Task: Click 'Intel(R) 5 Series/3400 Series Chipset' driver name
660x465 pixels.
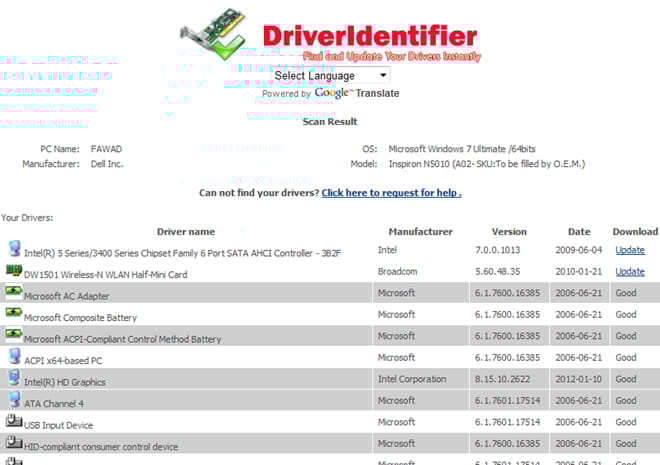Action: point(182,253)
